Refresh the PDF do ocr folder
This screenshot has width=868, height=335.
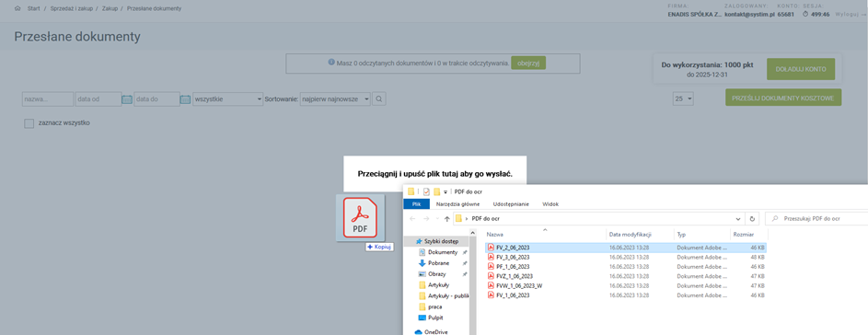tap(752, 219)
